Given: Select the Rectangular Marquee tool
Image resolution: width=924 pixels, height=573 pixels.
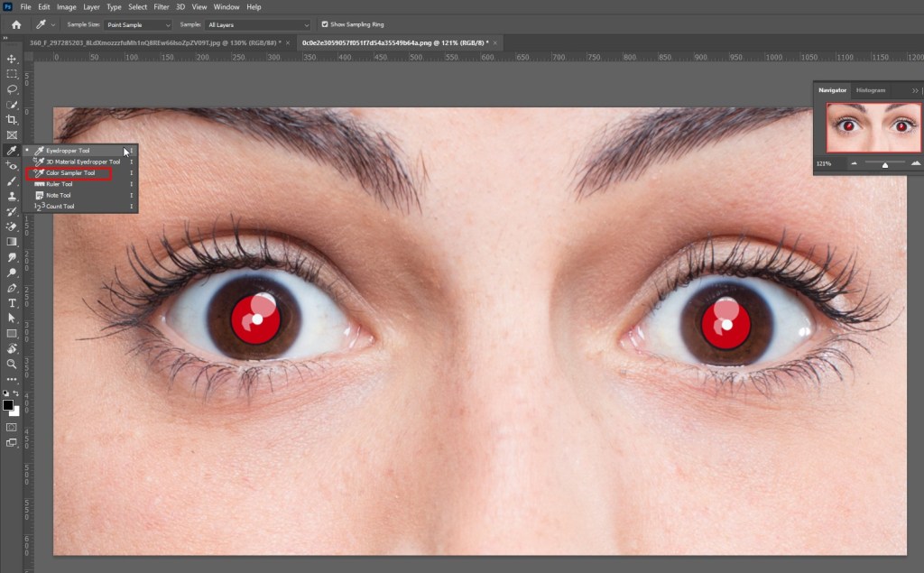Looking at the screenshot, I should (x=12, y=74).
